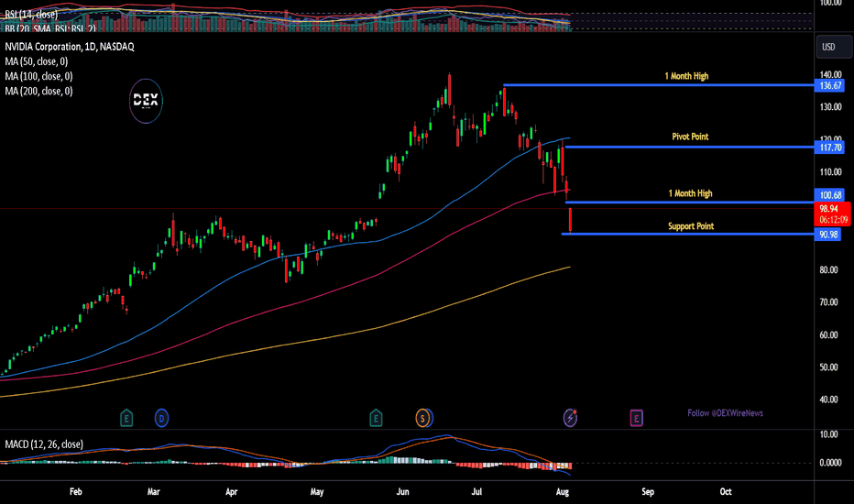Click the Mar label on time axis

pos(154,491)
